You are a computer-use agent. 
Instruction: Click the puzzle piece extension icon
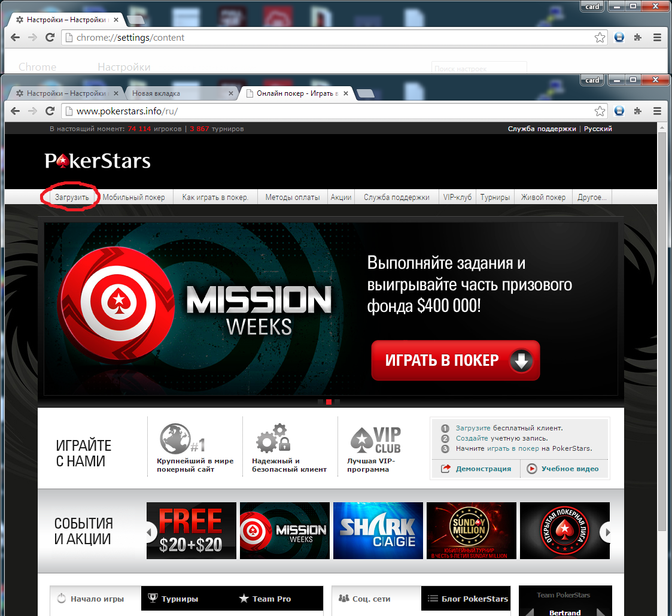pyautogui.click(x=638, y=111)
